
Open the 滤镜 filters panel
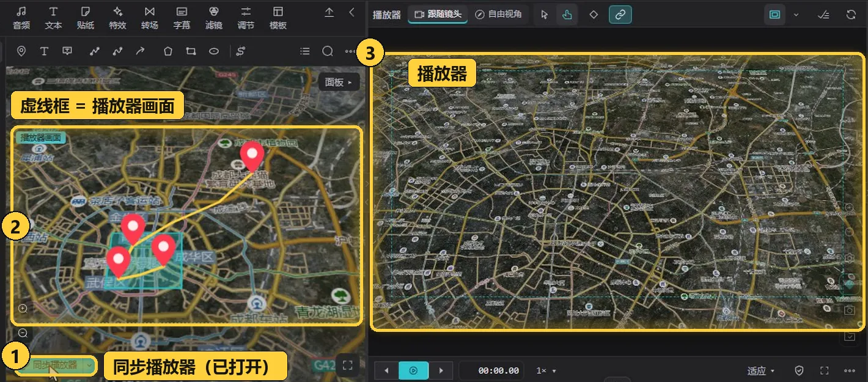(213, 18)
